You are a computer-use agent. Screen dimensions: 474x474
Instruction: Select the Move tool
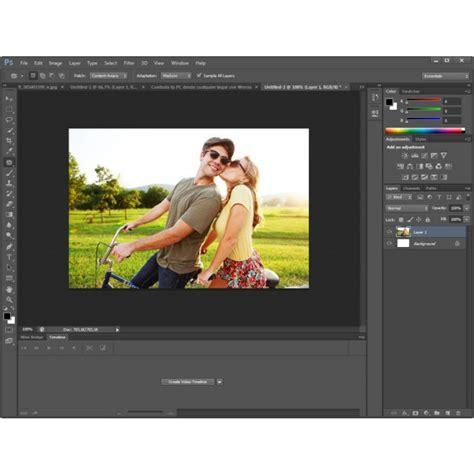tap(9, 99)
